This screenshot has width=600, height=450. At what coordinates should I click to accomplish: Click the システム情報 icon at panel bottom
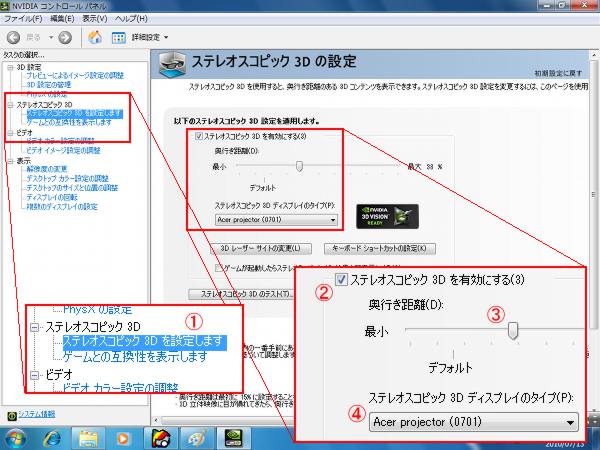click(x=12, y=415)
